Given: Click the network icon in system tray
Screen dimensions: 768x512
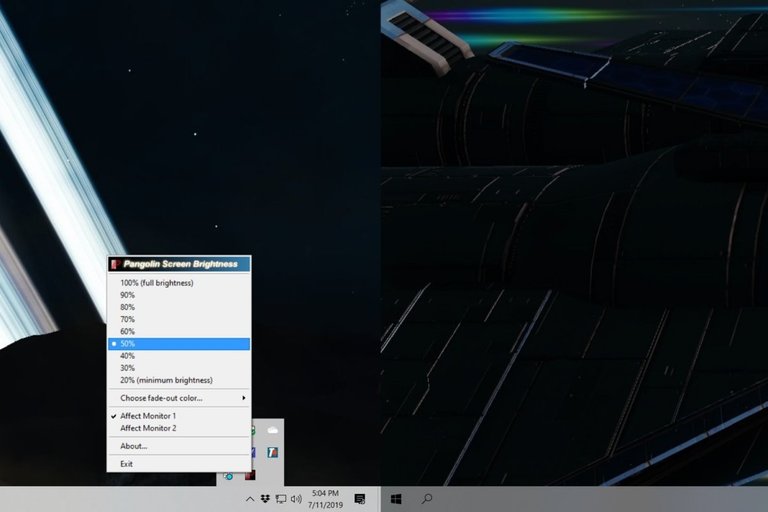Looking at the screenshot, I should click(x=281, y=498).
